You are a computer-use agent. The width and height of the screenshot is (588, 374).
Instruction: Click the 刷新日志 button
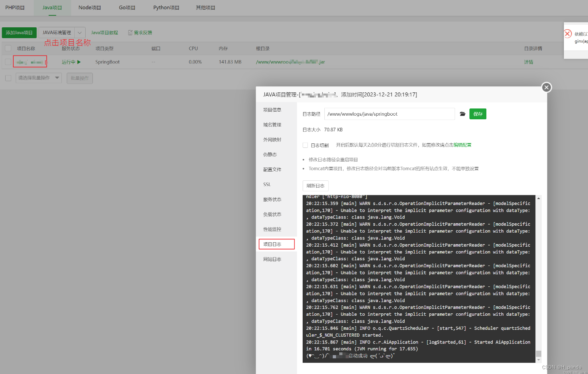coord(316,186)
